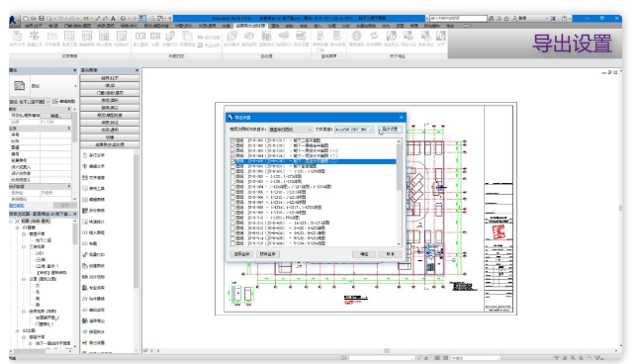Click the Revit application logo button
The height and width of the screenshot is (364, 638).
pyautogui.click(x=13, y=20)
